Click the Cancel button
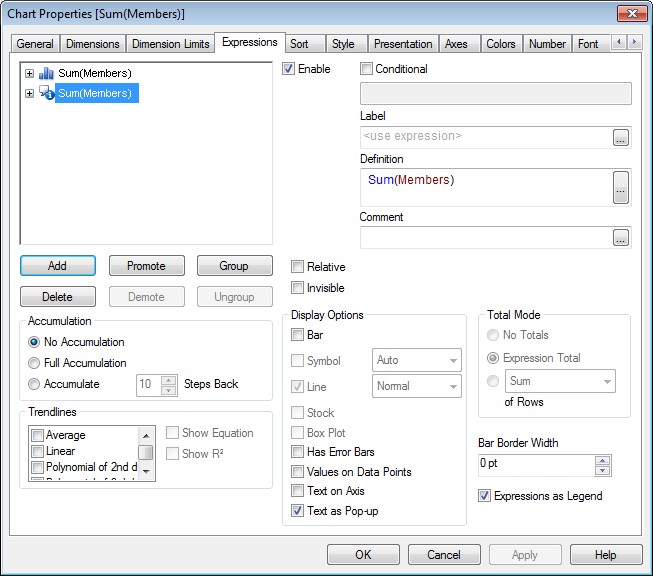Screen dimensions: 653x576 pos(444,554)
